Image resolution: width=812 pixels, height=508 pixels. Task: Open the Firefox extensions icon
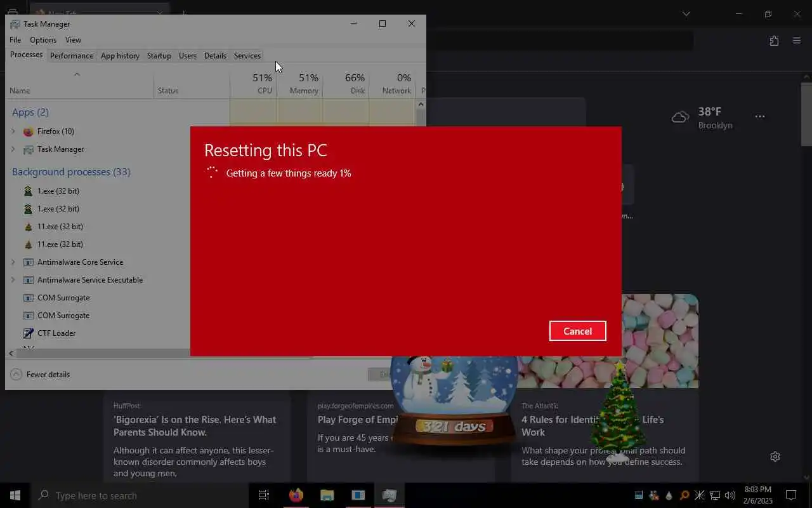pos(774,41)
